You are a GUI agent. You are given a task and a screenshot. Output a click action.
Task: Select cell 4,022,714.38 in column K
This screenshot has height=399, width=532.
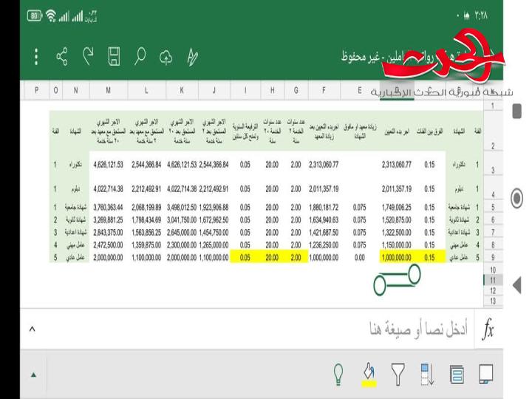(x=182, y=189)
